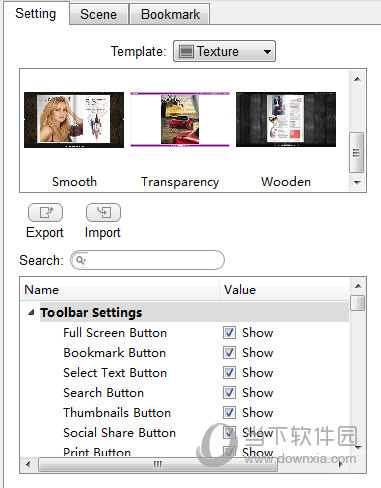
Task: Select the Search Button row name
Action: click(x=104, y=393)
